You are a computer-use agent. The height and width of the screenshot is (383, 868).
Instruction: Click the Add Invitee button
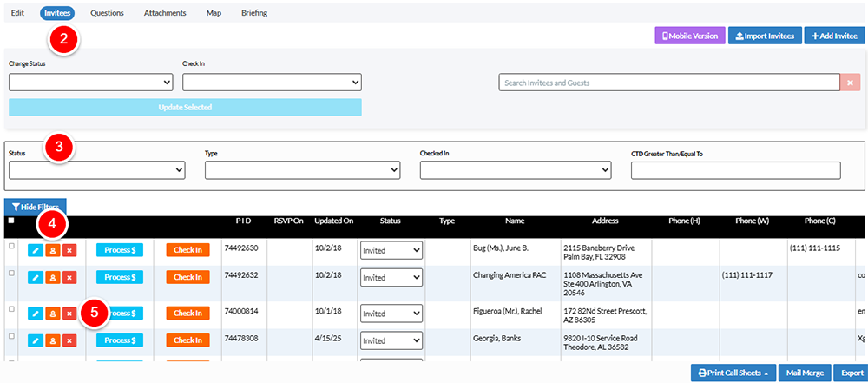click(x=834, y=36)
